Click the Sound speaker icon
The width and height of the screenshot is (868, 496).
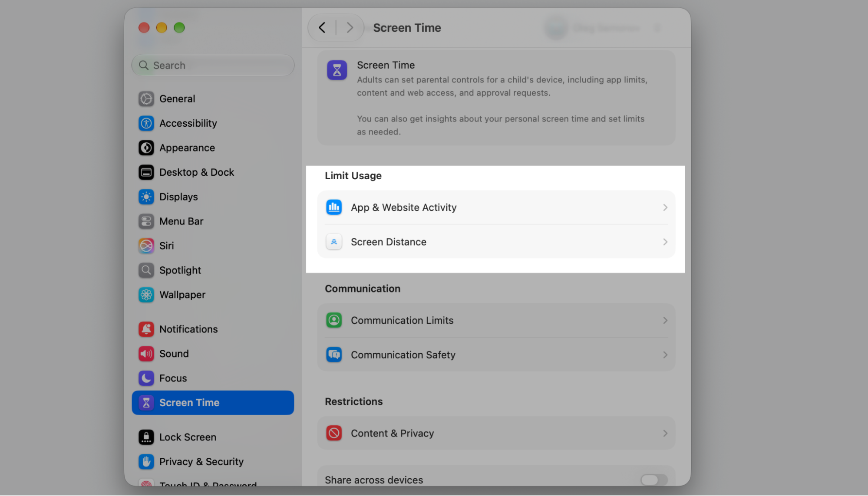[146, 354]
